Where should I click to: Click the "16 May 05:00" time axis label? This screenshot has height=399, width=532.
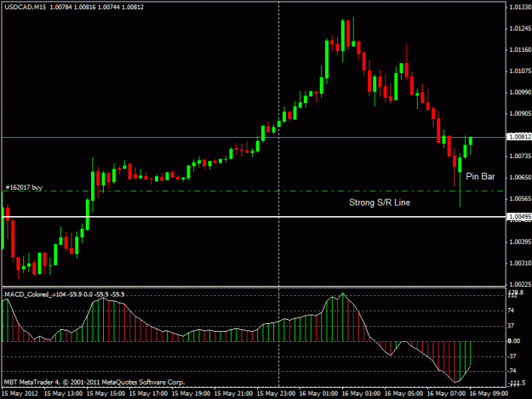point(403,394)
